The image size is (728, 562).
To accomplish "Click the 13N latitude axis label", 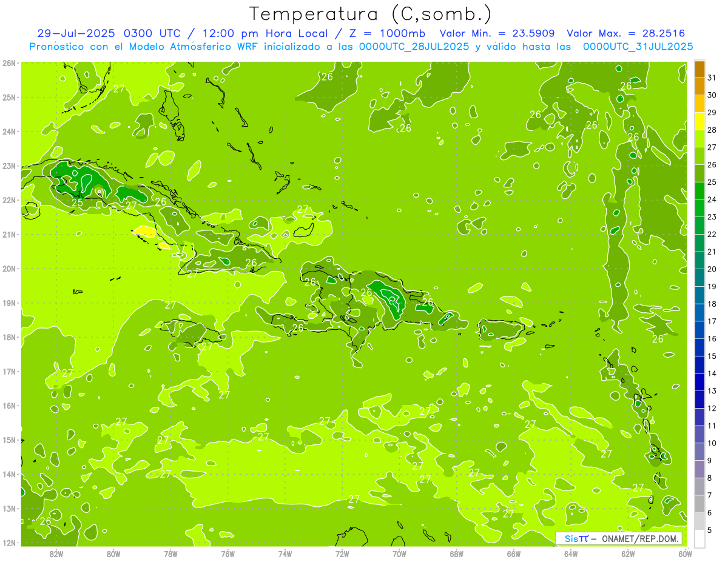I will (x=8, y=509).
